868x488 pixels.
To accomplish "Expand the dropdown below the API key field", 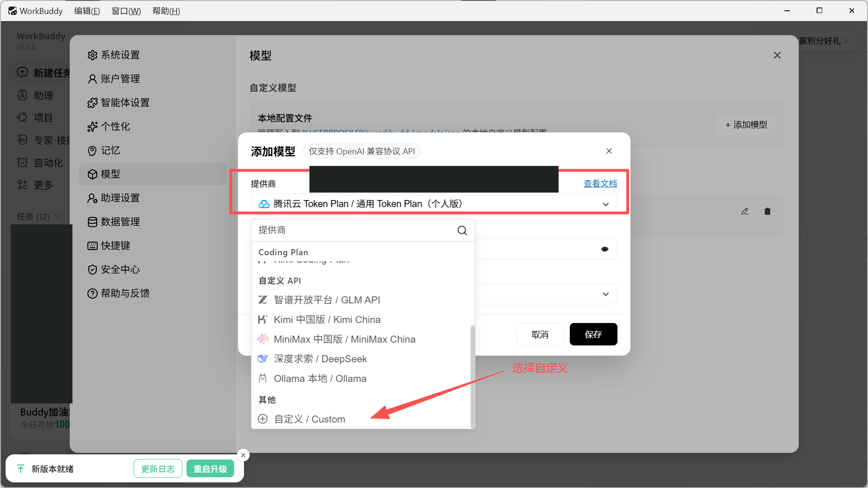I will pos(606,294).
